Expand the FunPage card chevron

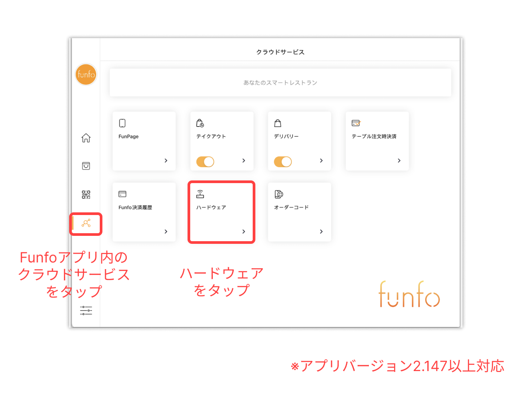[x=165, y=161]
